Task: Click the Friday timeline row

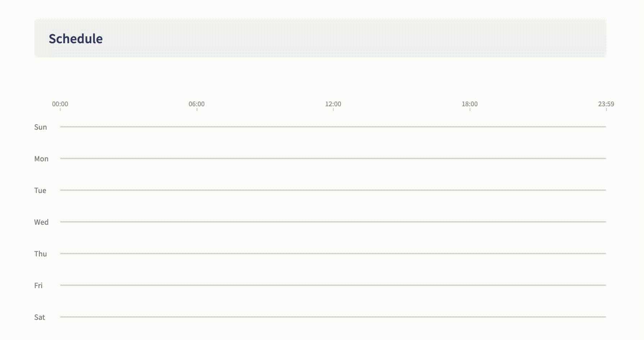Action: point(333,285)
